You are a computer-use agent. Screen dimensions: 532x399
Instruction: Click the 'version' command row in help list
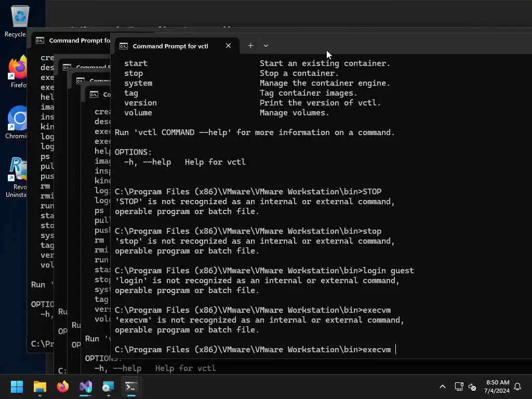(252, 103)
